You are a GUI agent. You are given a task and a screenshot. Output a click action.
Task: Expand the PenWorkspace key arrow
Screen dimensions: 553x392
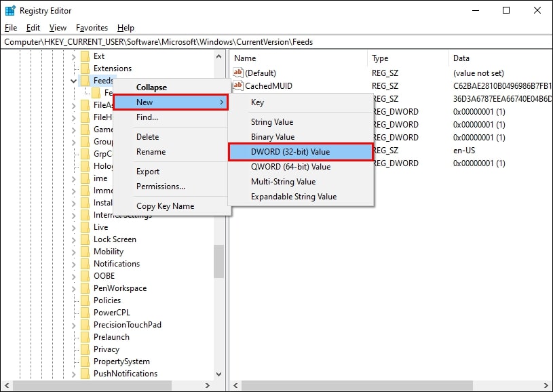[x=73, y=288]
